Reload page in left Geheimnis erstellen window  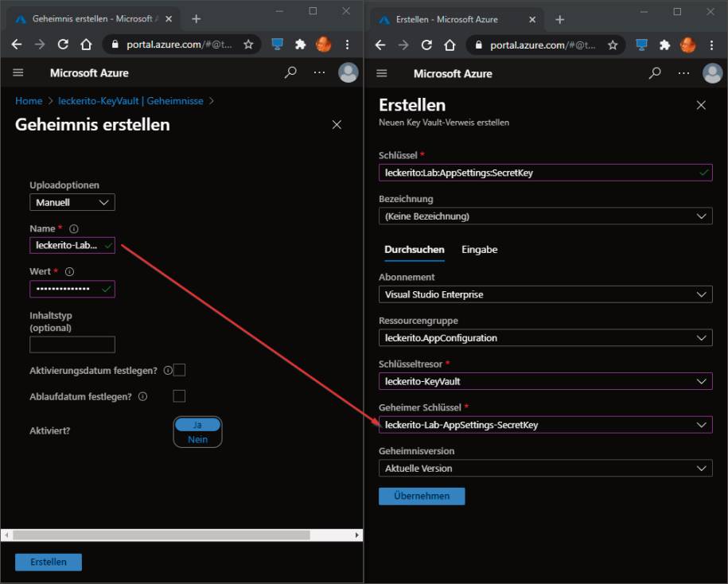coord(63,45)
